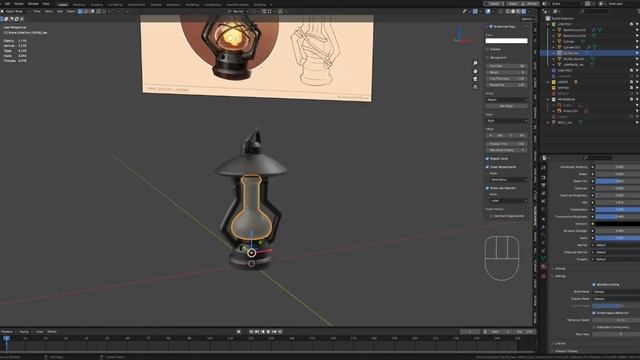Click the navigation axis gizmo
The height and width of the screenshot is (360, 640).
point(461,35)
